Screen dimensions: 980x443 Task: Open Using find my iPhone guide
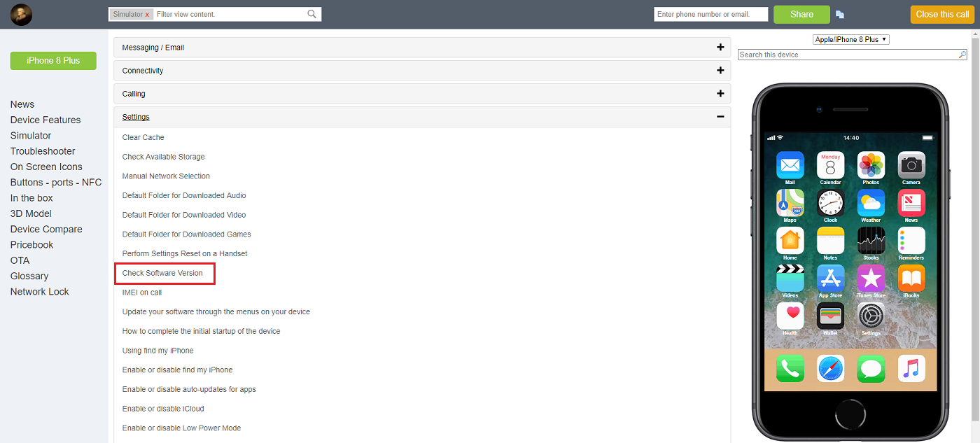[x=158, y=351]
